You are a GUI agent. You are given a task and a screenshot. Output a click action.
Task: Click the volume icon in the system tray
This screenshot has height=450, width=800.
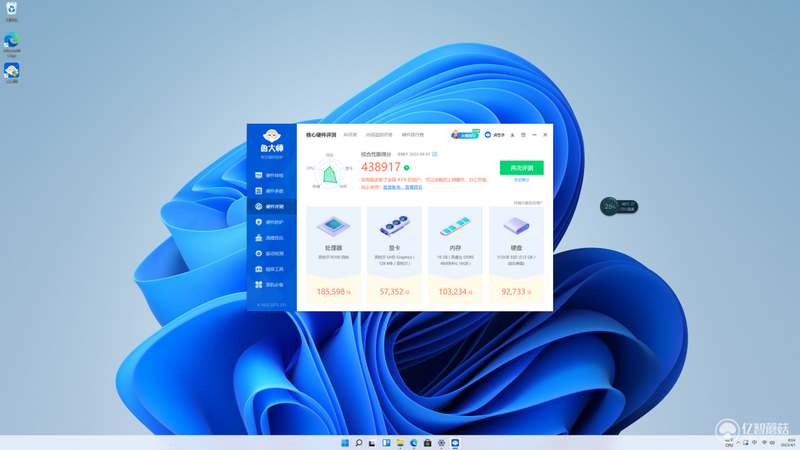click(x=772, y=443)
